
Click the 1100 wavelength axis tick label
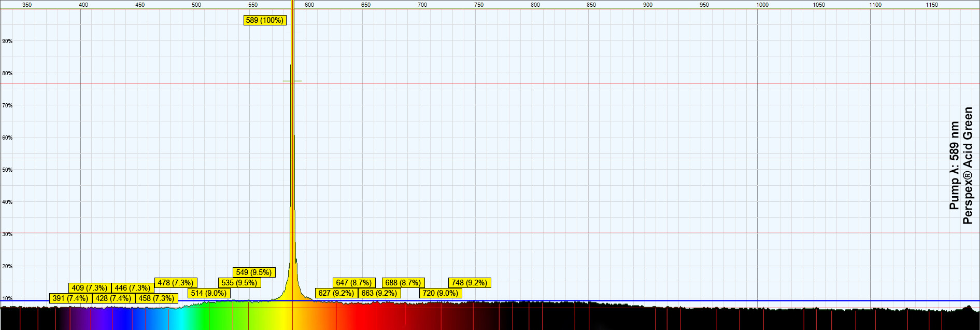click(875, 5)
